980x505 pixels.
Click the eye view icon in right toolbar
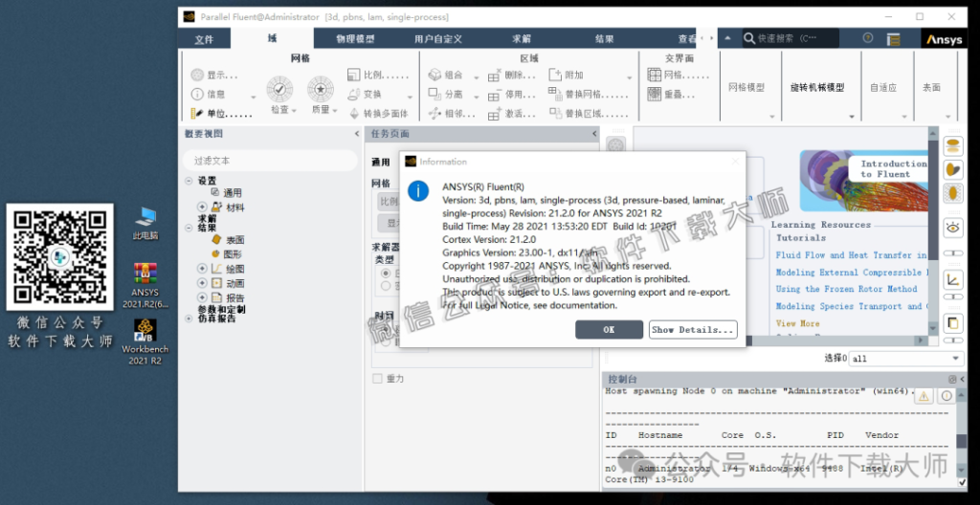(953, 228)
